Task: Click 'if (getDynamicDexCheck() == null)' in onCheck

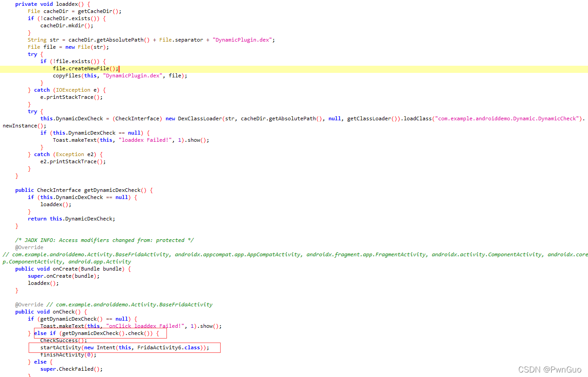Action: [82, 319]
